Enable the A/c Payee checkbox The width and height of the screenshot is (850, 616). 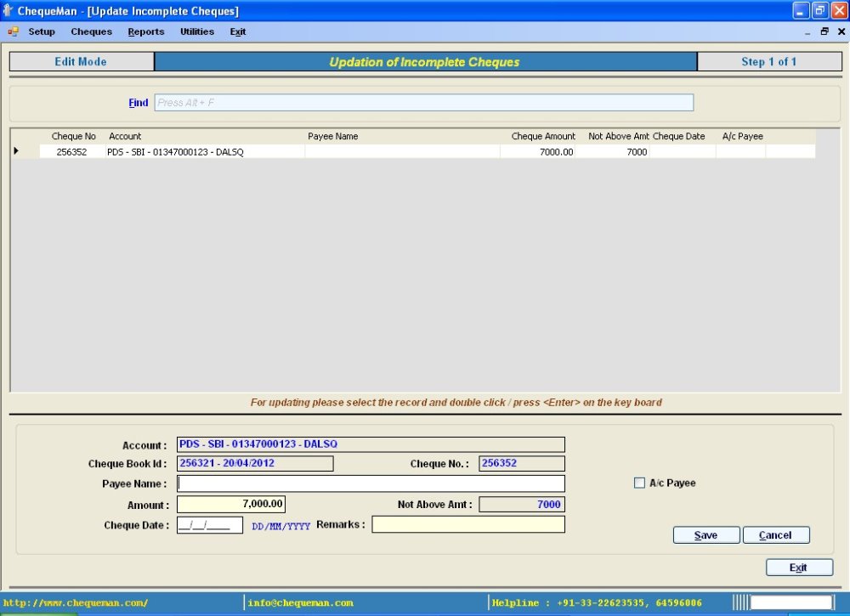tap(639, 483)
